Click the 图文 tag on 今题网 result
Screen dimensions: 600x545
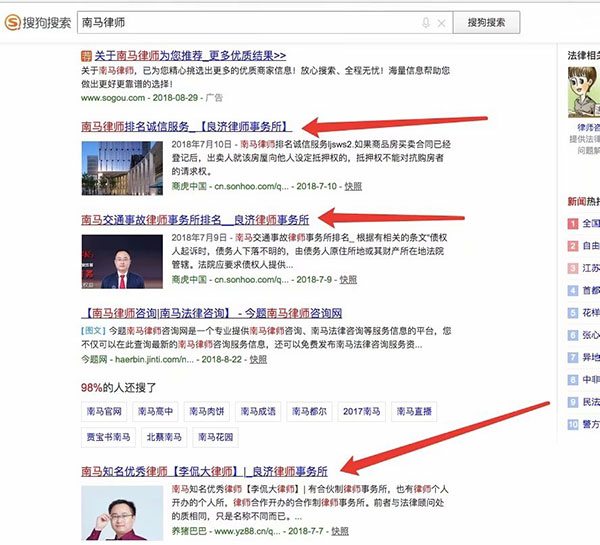pyautogui.click(x=93, y=331)
